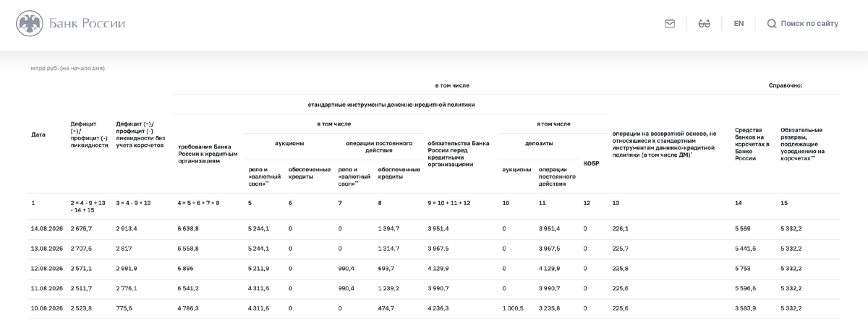Select the value 4 236,3
Screen dimensions: 868x320
click(x=438, y=308)
